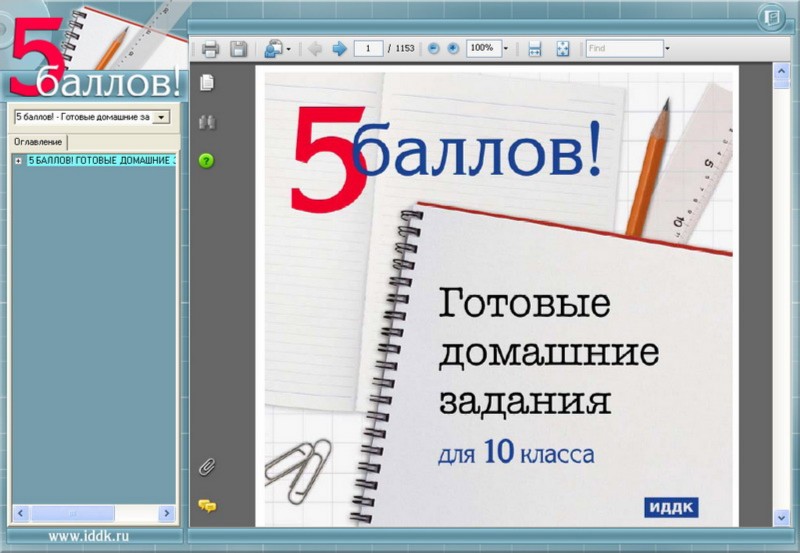Click the previous page arrow
This screenshot has height=553, width=800.
315,49
